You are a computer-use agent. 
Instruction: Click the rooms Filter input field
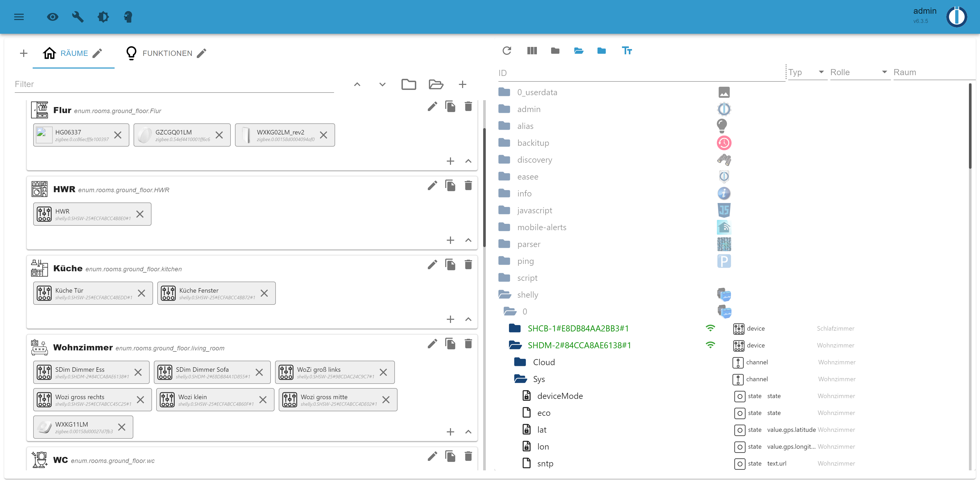click(174, 84)
